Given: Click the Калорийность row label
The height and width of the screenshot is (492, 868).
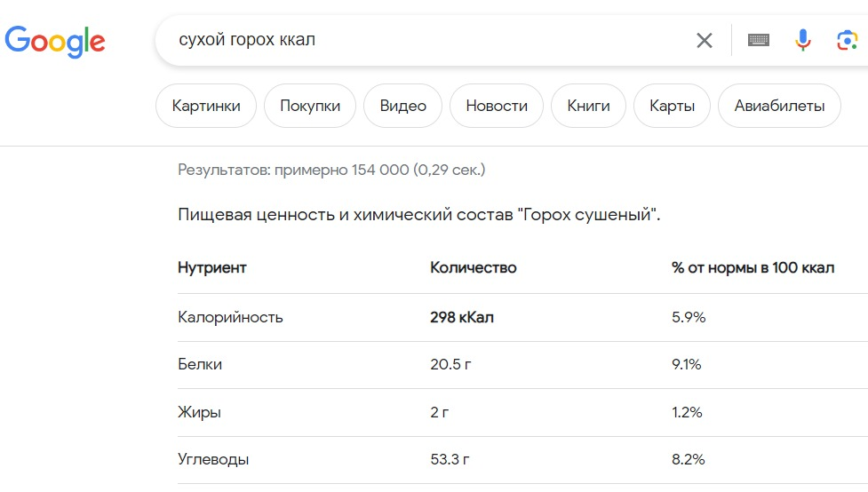Looking at the screenshot, I should pyautogui.click(x=230, y=317).
